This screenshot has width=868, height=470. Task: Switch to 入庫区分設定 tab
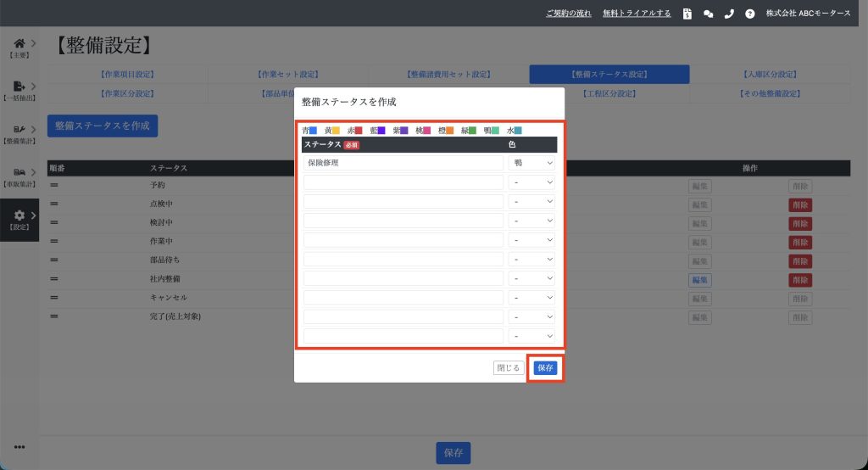coord(770,75)
